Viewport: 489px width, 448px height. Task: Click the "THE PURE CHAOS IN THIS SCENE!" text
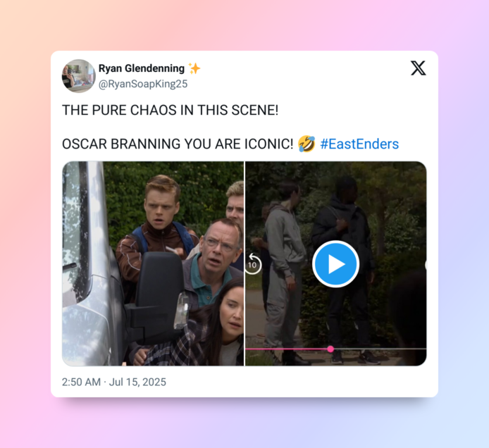170,110
